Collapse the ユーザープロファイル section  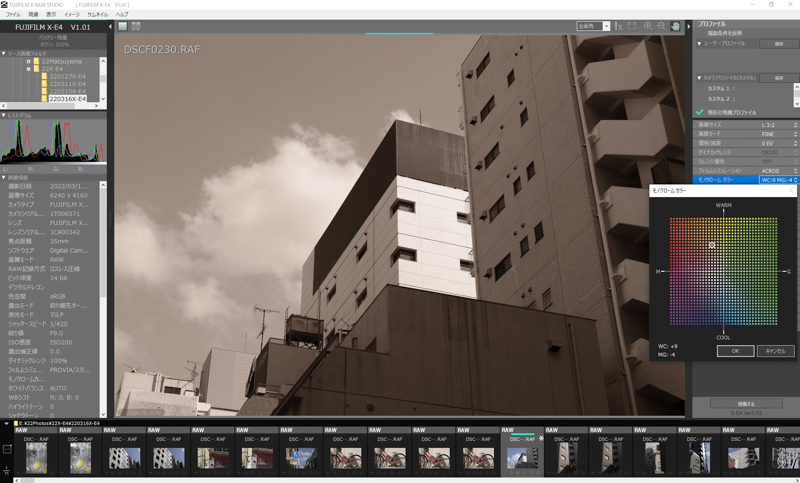coord(699,44)
